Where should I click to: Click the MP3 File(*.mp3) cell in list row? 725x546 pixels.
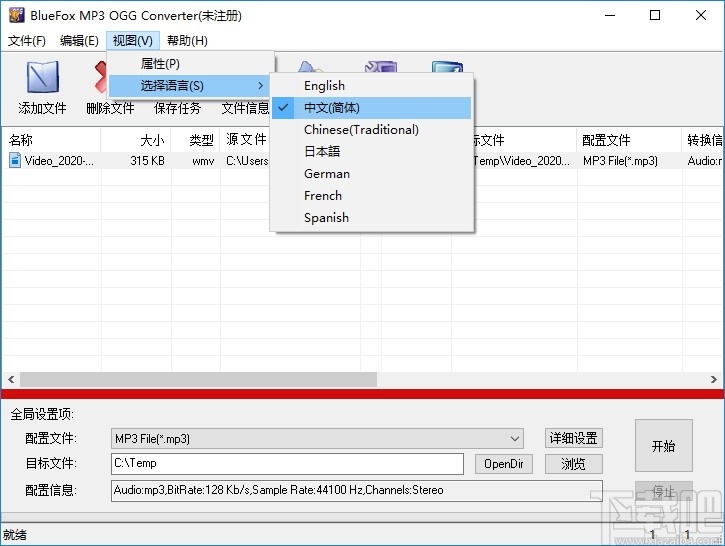620,160
